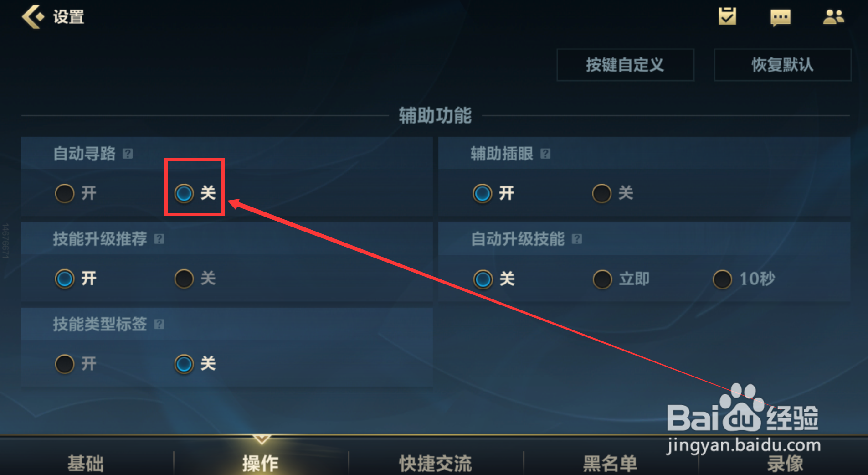The image size is (868, 475).
Task: Set 自动升级技能 to 立即
Action: [x=621, y=279]
